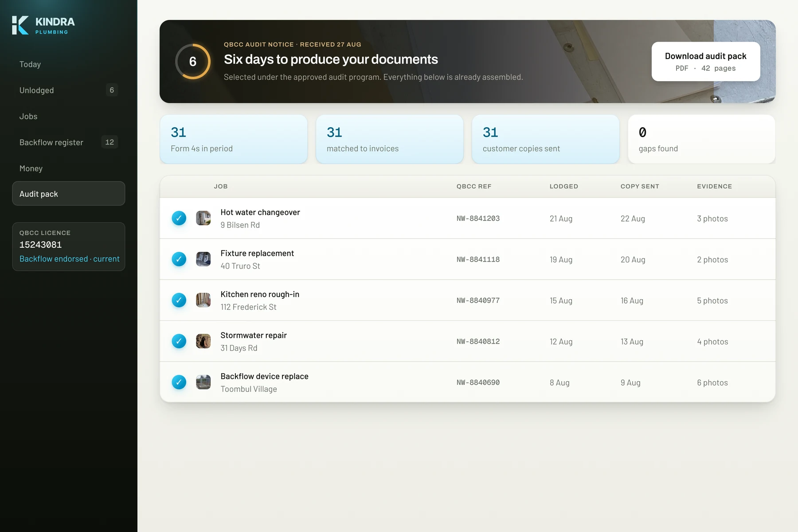Click the 4 photos evidence cell
This screenshot has width=798, height=532.
tap(712, 342)
